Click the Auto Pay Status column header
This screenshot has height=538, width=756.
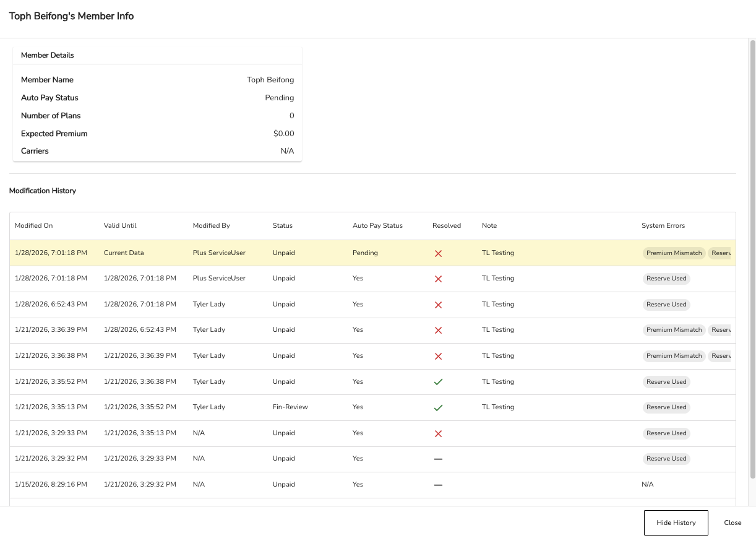click(x=377, y=225)
